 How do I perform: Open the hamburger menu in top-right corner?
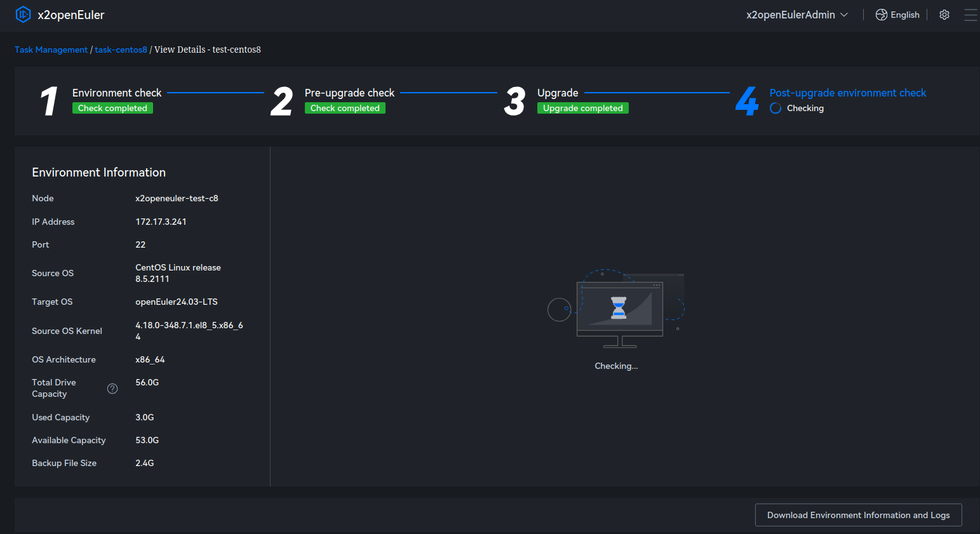pyautogui.click(x=970, y=15)
